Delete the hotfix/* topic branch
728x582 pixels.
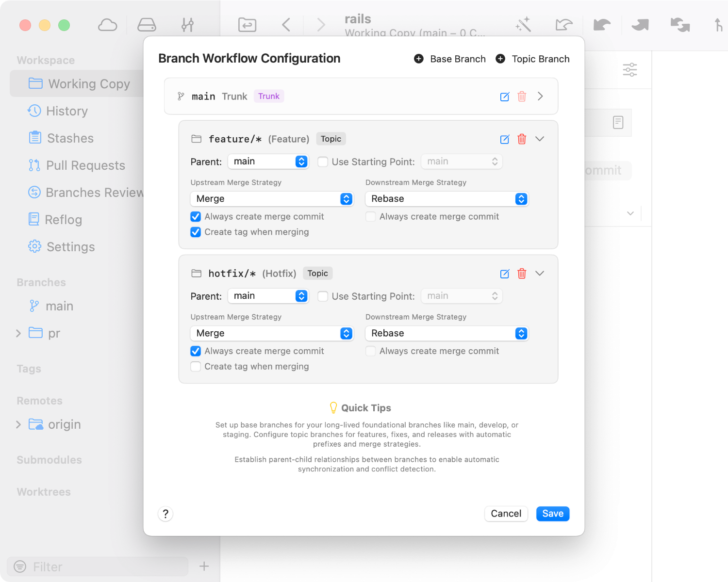(522, 274)
